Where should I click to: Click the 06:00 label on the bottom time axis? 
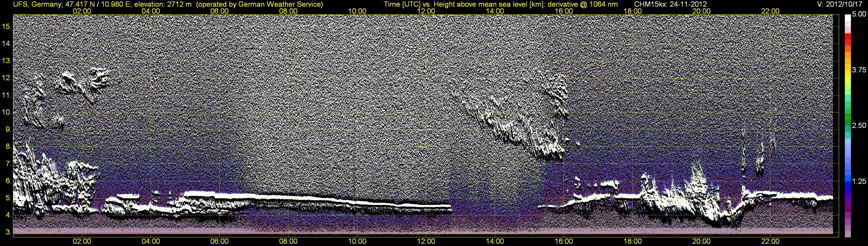[x=219, y=241]
